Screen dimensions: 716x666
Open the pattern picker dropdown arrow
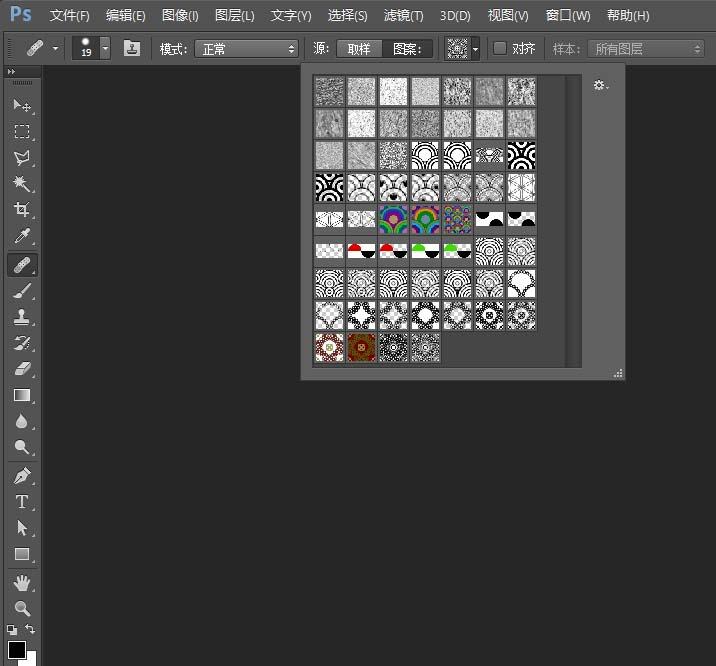tap(476, 49)
